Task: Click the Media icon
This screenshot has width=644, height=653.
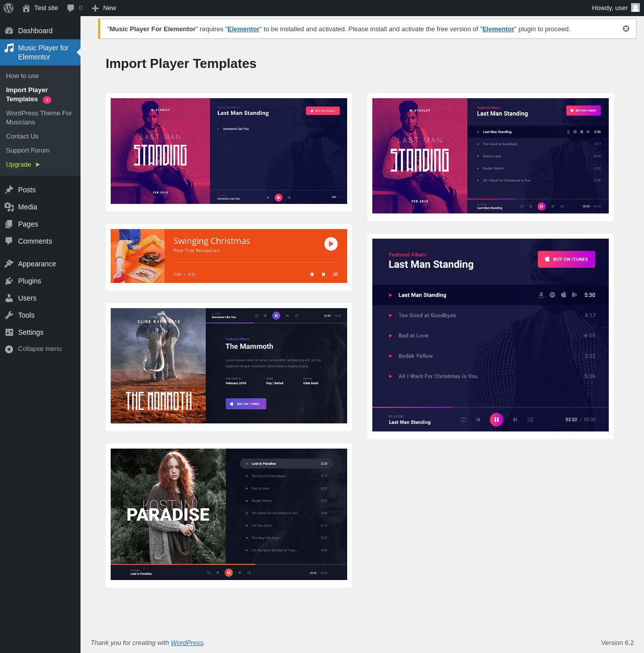Action: (9, 207)
